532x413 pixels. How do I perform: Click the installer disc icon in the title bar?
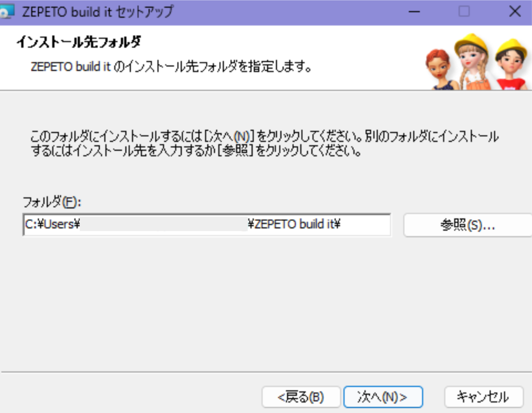pos(8,10)
